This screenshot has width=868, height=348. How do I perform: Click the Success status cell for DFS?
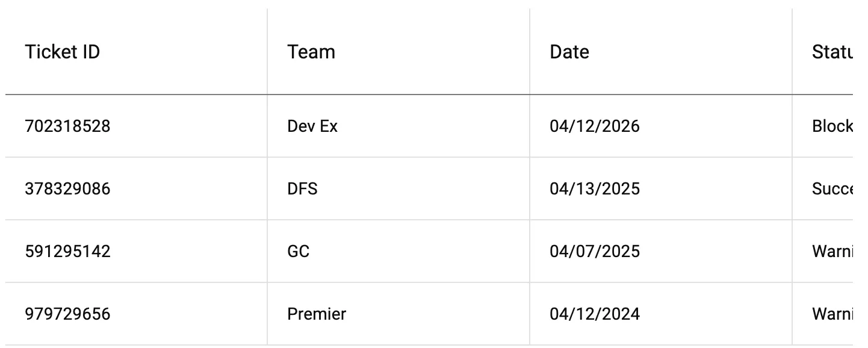point(832,189)
